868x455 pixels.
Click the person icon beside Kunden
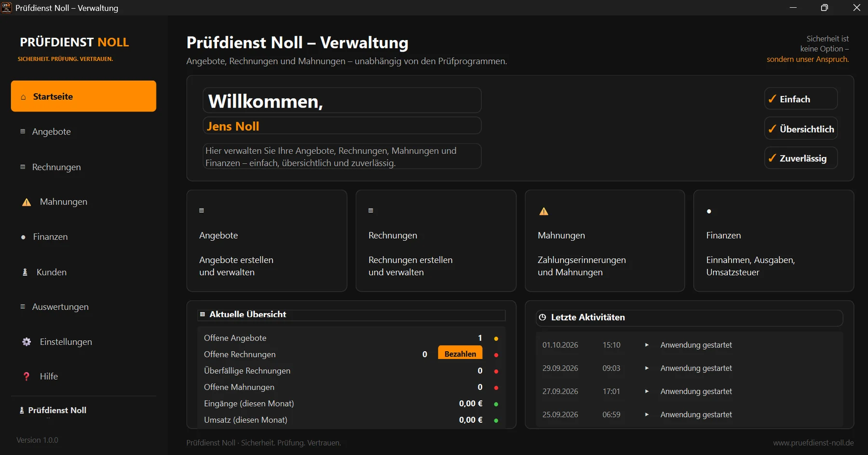(25, 272)
